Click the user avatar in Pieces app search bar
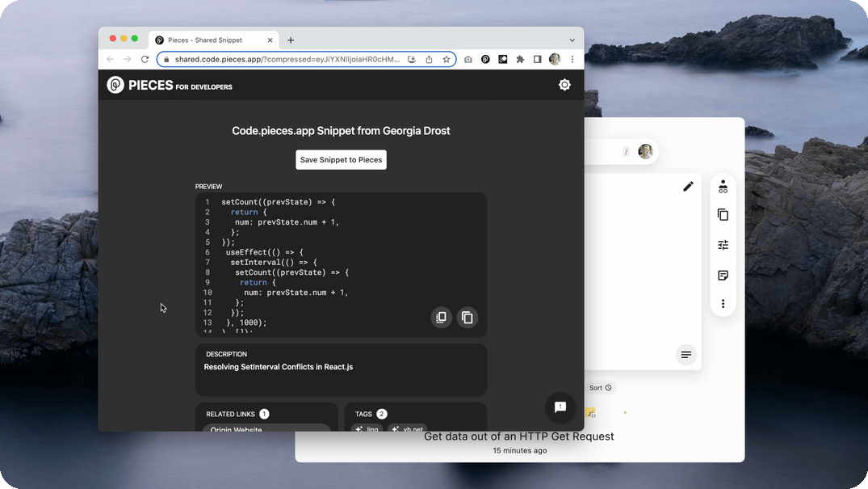The image size is (868, 489). click(x=645, y=151)
